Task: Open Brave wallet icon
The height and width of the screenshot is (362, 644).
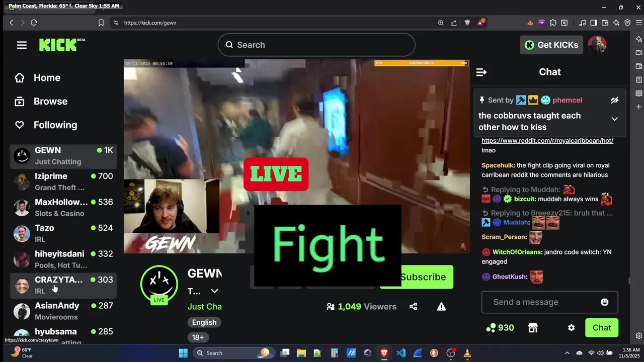Action: [x=605, y=23]
